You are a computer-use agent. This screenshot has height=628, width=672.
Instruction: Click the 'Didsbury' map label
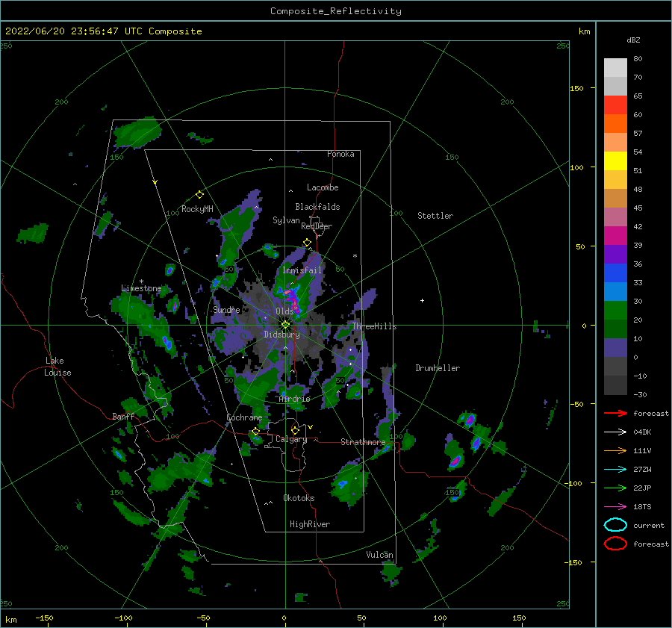(281, 335)
